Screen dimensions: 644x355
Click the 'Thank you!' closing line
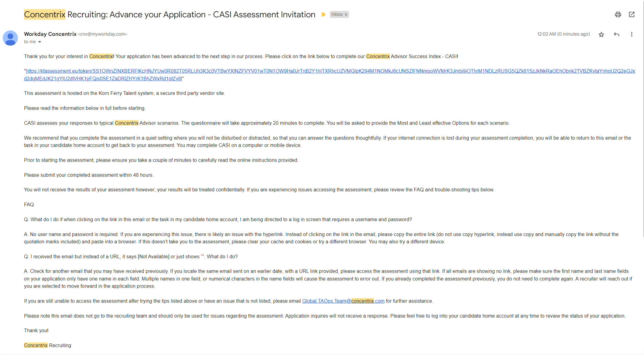pyautogui.click(x=36, y=330)
